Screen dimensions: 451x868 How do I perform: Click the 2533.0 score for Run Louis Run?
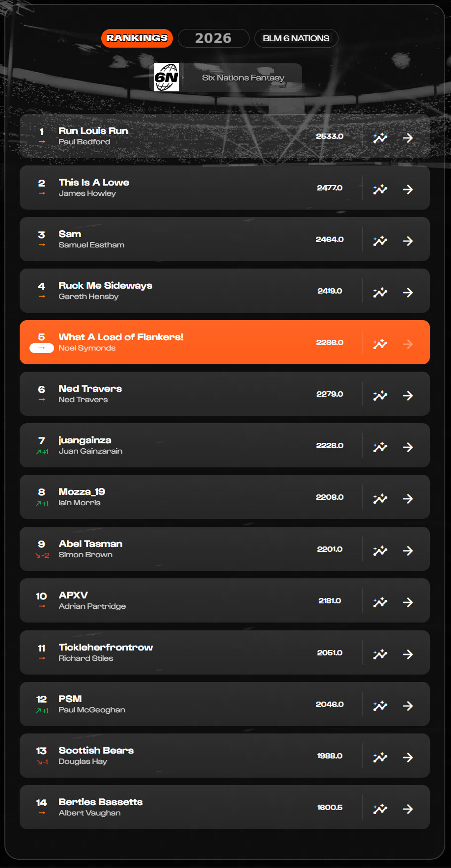click(x=330, y=136)
